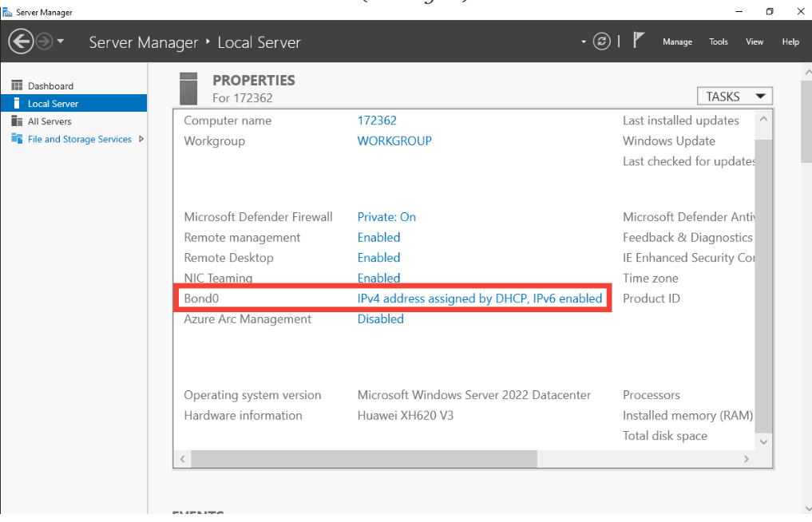Open the navigation history dropdown arrow
Screen dimensions: 812x522
pyautogui.click(x=61, y=42)
